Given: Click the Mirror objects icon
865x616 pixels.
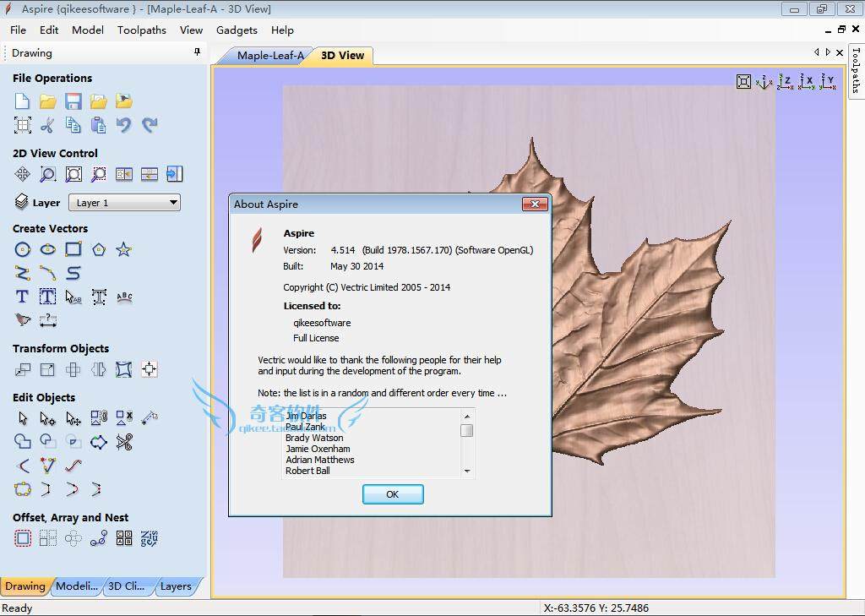Looking at the screenshot, I should 99,369.
